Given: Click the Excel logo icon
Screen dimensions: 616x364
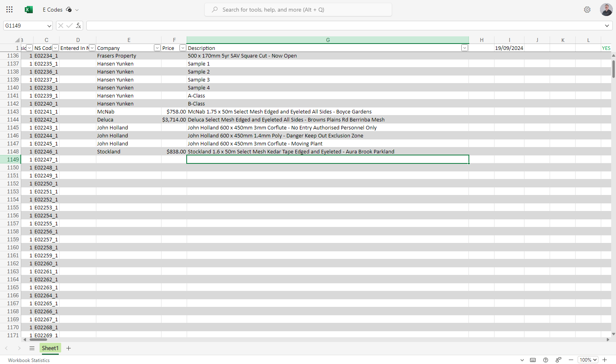Looking at the screenshot, I should [x=29, y=10].
